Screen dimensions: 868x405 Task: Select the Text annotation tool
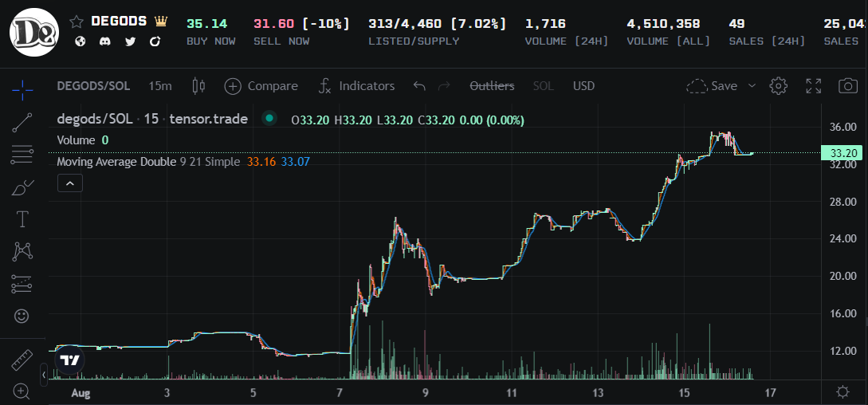coord(22,219)
